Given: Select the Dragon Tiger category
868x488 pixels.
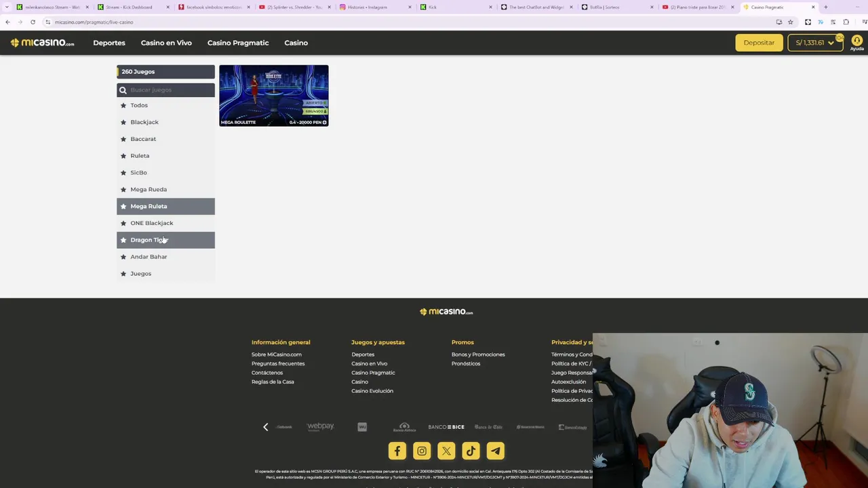Looking at the screenshot, I should 165,240.
